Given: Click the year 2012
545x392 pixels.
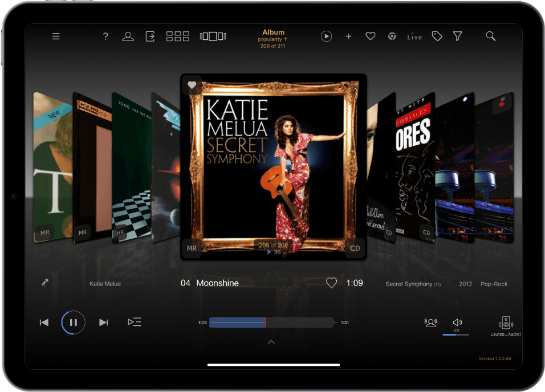Looking at the screenshot, I should 465,284.
